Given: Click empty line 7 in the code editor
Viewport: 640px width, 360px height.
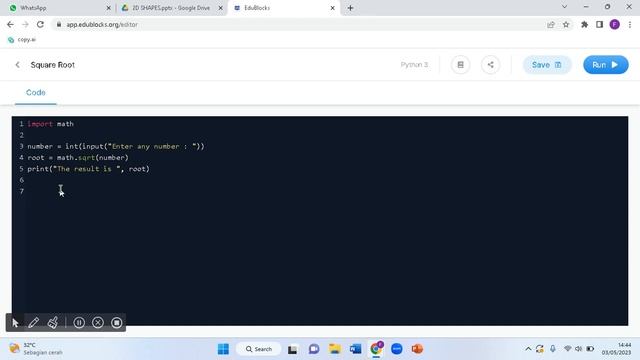Looking at the screenshot, I should click(x=327, y=191).
